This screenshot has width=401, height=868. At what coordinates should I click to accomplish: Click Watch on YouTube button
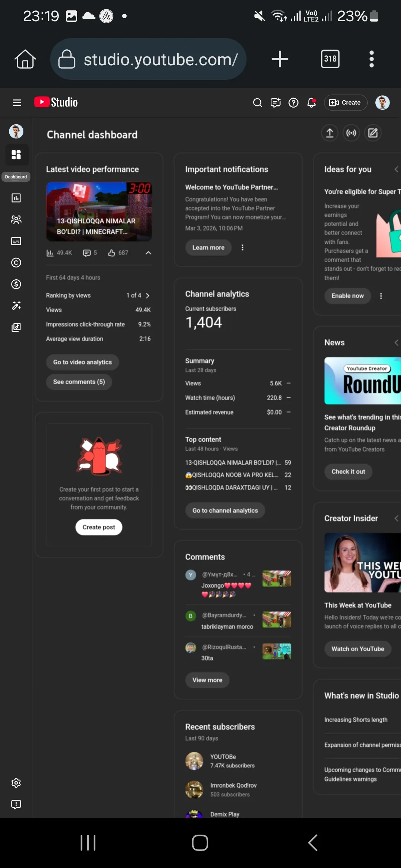(x=358, y=649)
